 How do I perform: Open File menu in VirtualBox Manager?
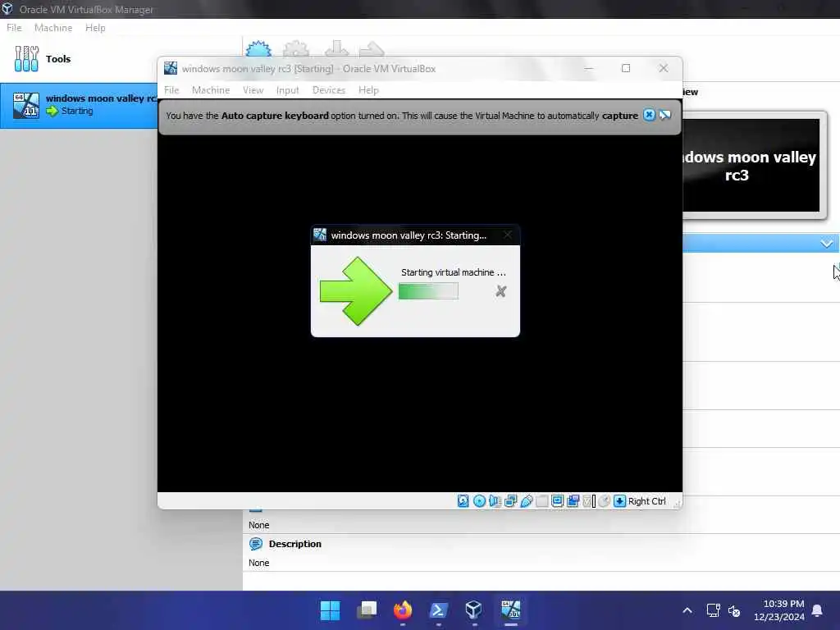click(x=14, y=28)
